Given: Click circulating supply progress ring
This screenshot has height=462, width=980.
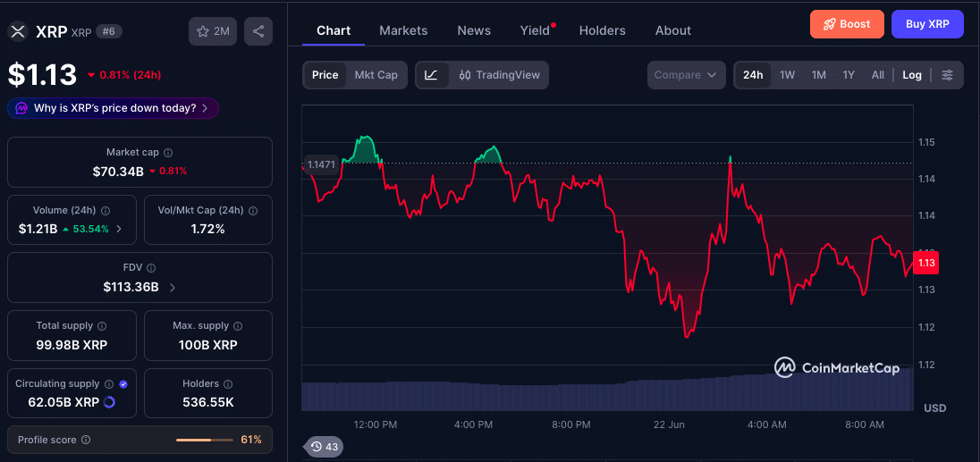Looking at the screenshot, I should (x=109, y=402).
